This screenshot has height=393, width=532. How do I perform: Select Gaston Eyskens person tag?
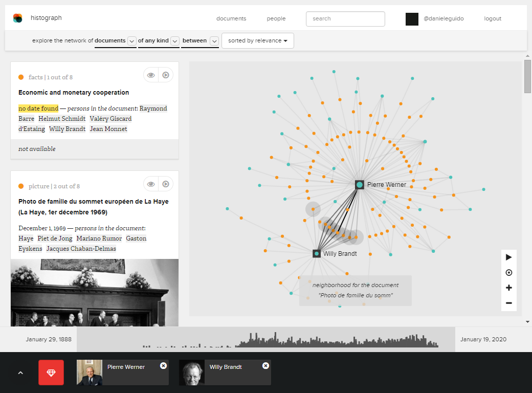(136, 238)
